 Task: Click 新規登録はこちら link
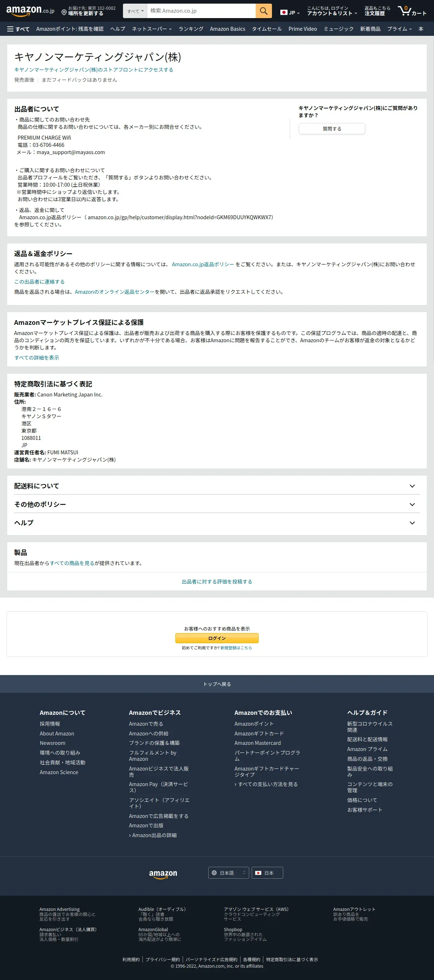click(236, 648)
